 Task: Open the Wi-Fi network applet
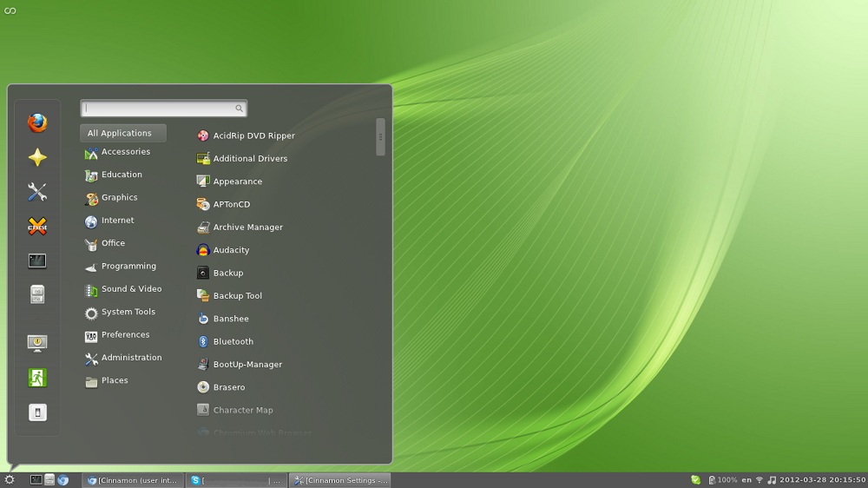[759, 480]
